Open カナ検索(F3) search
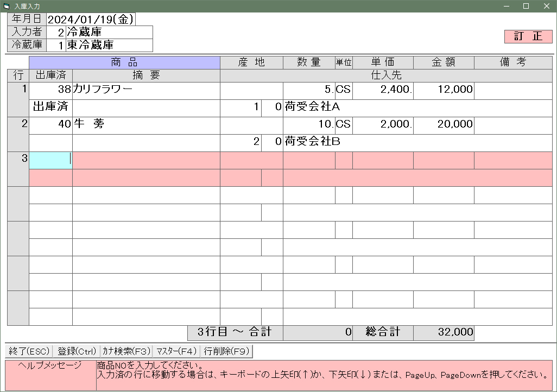Screen dimensions: 557x392 point(126,351)
